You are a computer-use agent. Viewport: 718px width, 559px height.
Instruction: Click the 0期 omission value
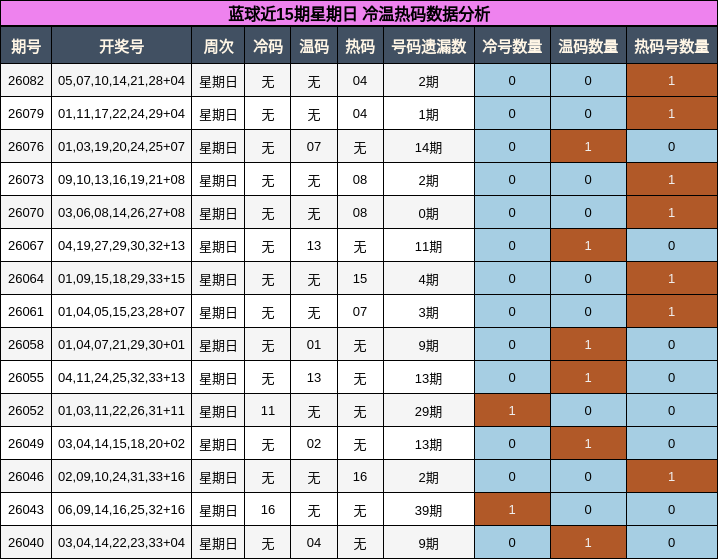[x=429, y=213]
